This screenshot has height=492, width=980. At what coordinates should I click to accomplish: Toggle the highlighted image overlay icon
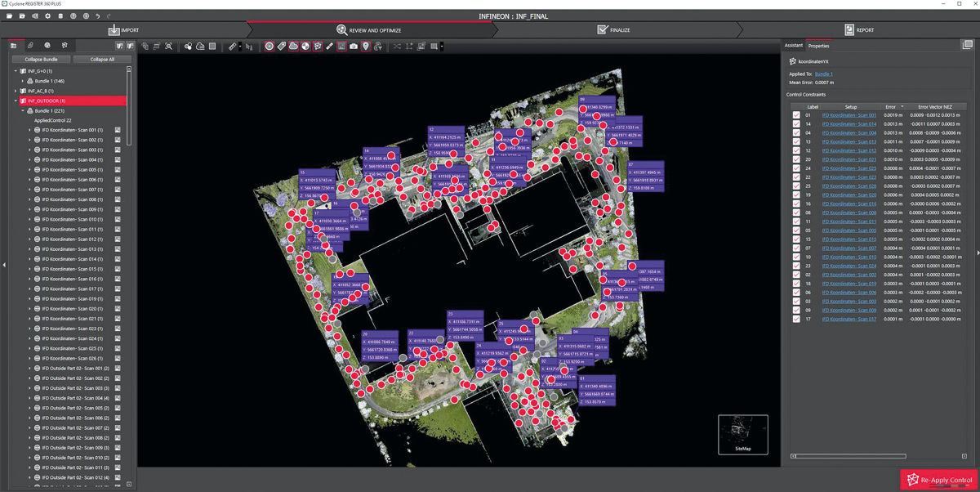click(341, 47)
